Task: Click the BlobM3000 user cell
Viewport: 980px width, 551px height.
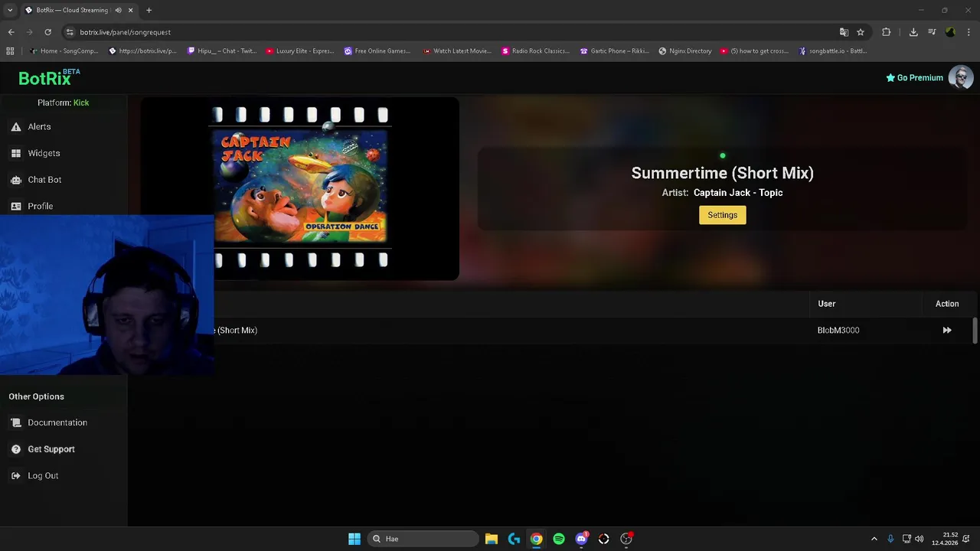Action: pos(838,330)
